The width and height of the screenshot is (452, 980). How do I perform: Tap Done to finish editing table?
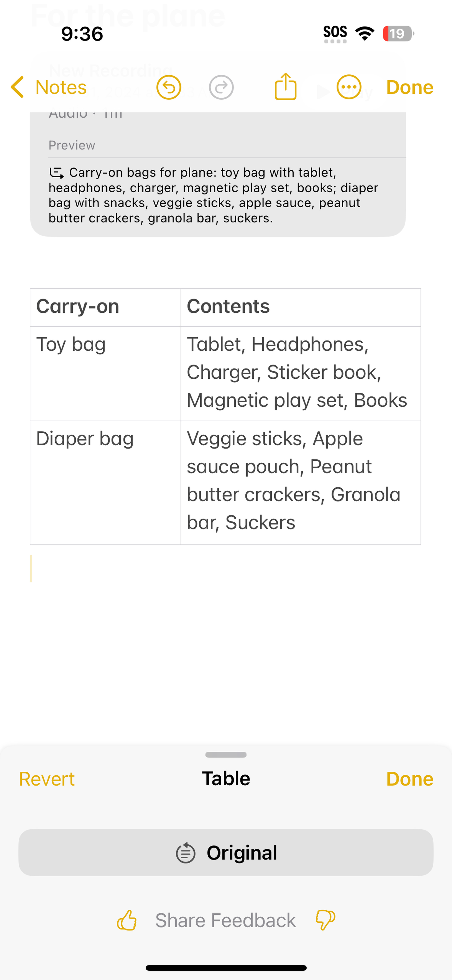(409, 778)
